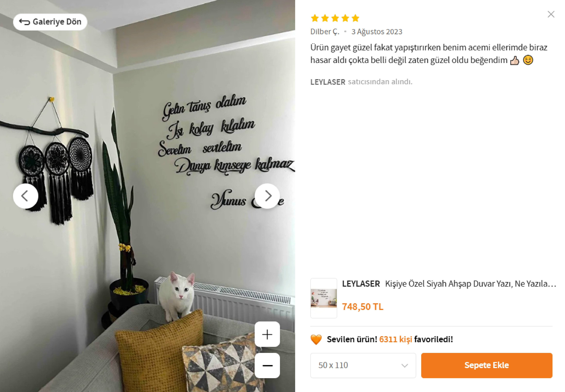Image resolution: width=565 pixels, height=392 pixels.
Task: Open the 50 x 110 size dropdown
Action: pos(363,365)
